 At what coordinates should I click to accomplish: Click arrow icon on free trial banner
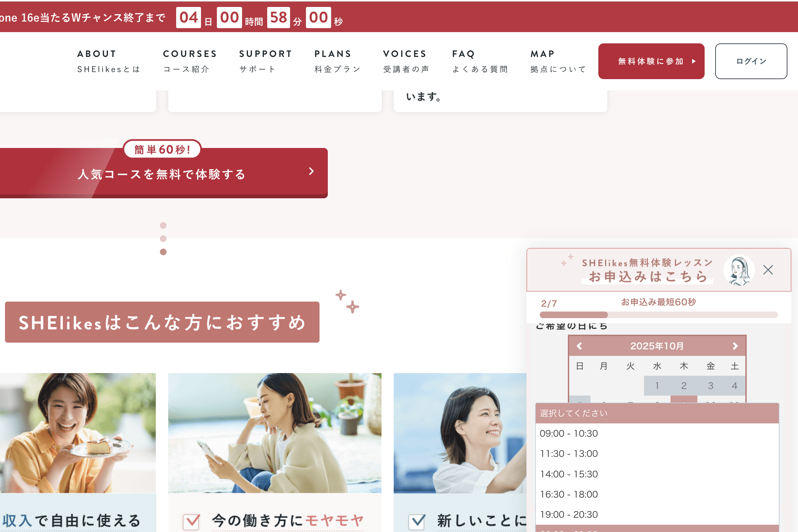pos(311,171)
